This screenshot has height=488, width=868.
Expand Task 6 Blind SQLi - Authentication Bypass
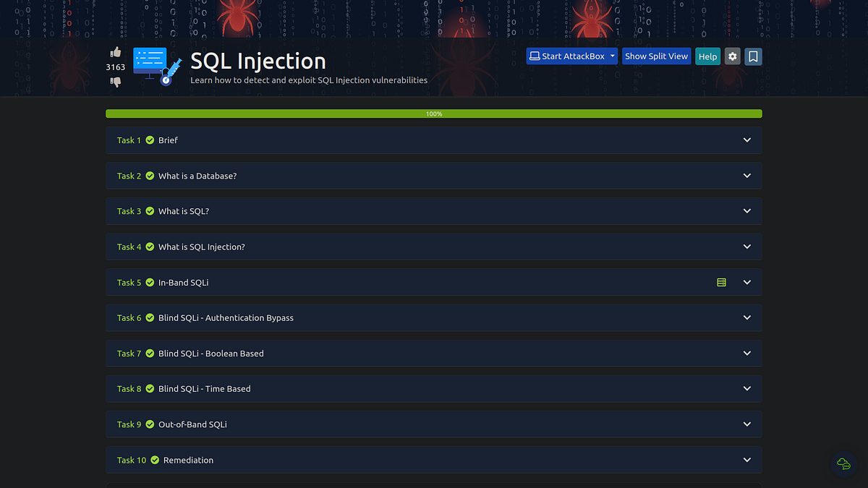pyautogui.click(x=746, y=317)
